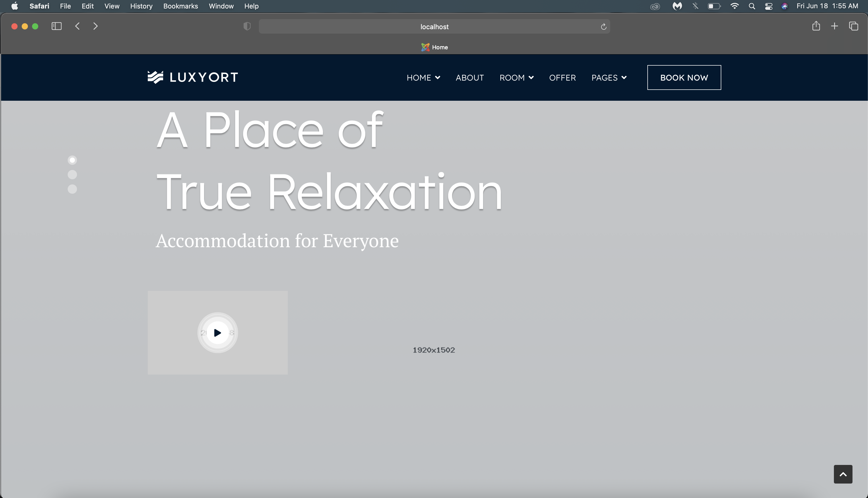The image size is (868, 498).
Task: Select the second slider dot
Action: pyautogui.click(x=72, y=174)
